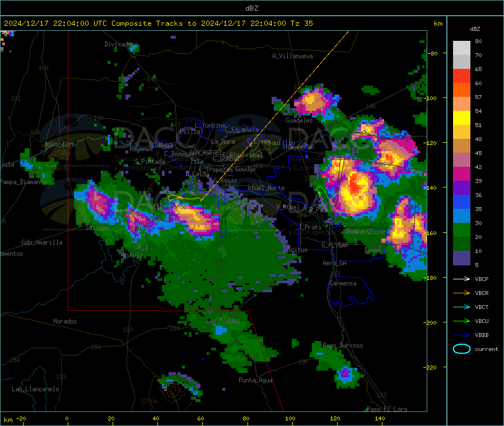Click the Nihuil place label
This screenshot has height=426, width=504.
[x=132, y=255]
